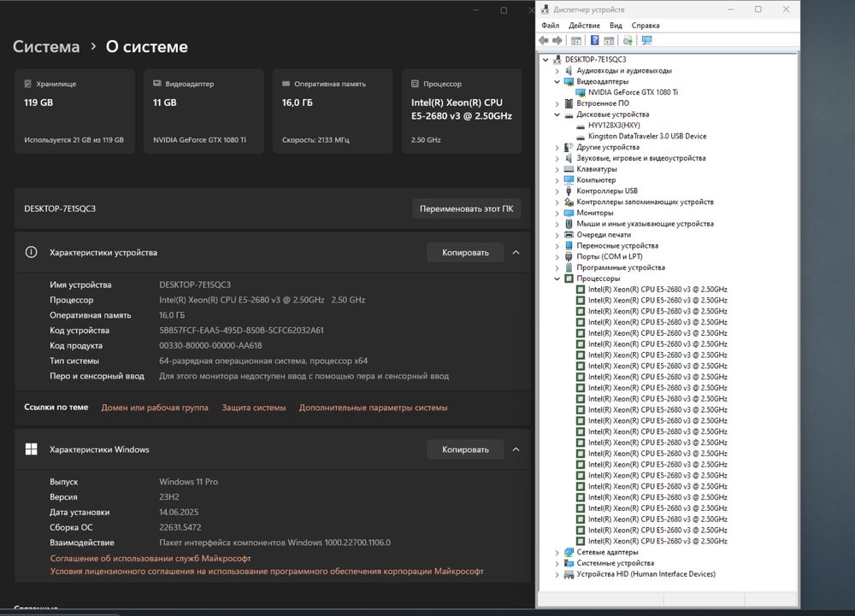Open the Вид menu

[x=616, y=26]
